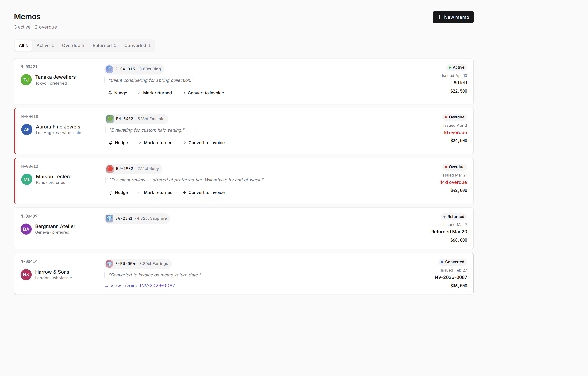Viewport: 588px width, 376px height.
Task: Open the Aurora Fine Jewels client name
Action: [58, 127]
